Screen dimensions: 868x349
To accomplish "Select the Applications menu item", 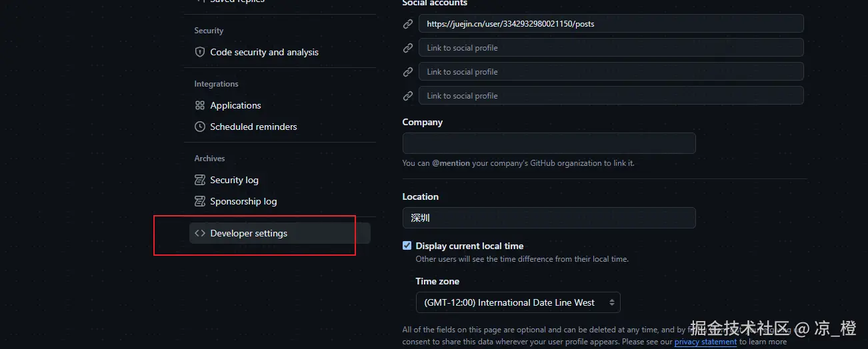I will (235, 105).
